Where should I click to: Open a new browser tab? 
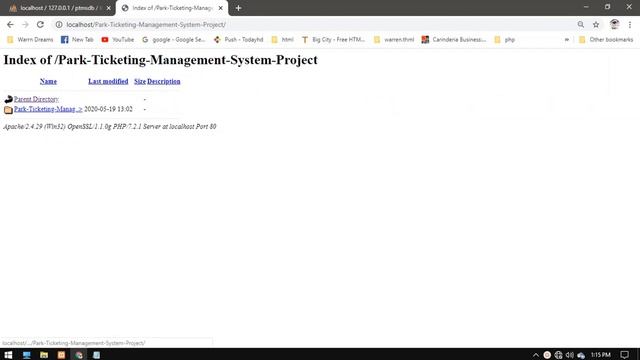click(x=238, y=8)
